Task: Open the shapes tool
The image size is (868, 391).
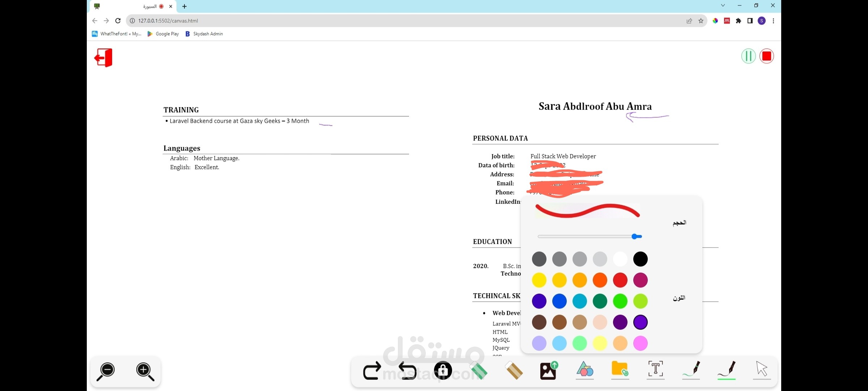Action: point(585,369)
